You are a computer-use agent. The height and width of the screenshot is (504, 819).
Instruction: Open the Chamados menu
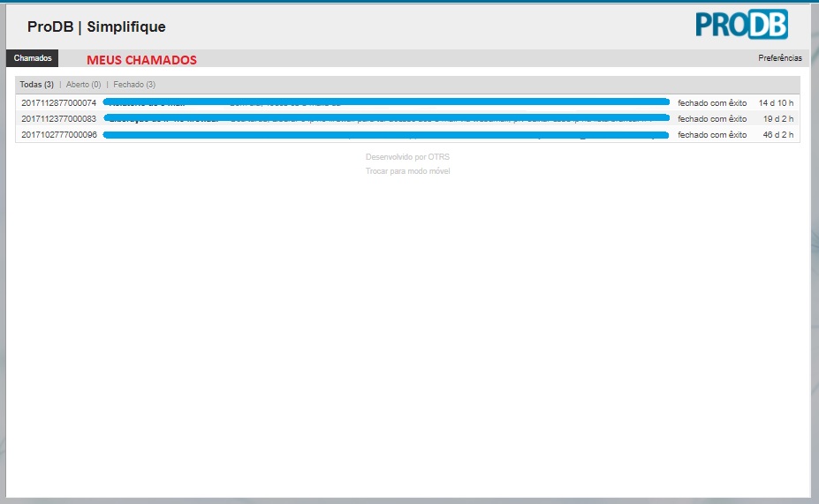click(x=33, y=58)
